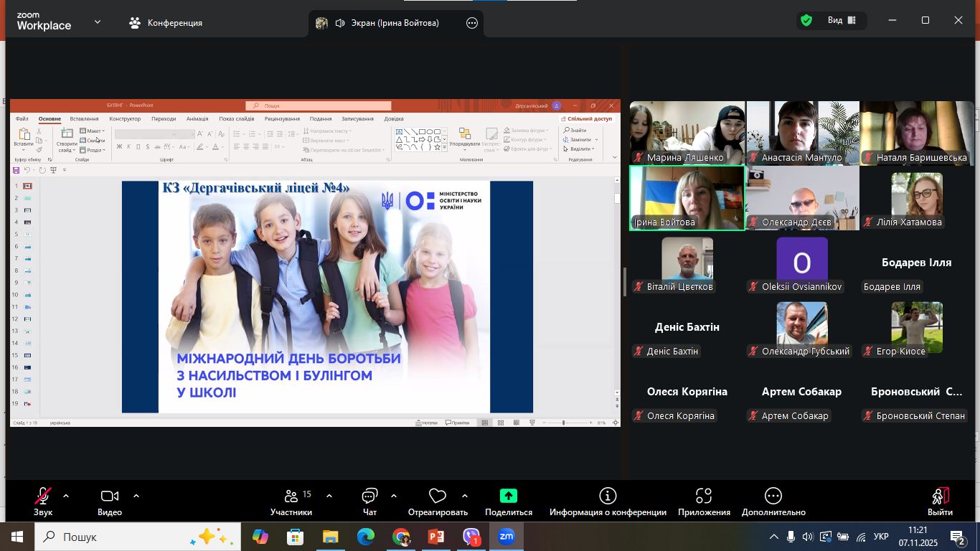This screenshot has height=551, width=980.
Task: Open the Zoom Workplace dropdown chevron
Action: click(x=98, y=22)
